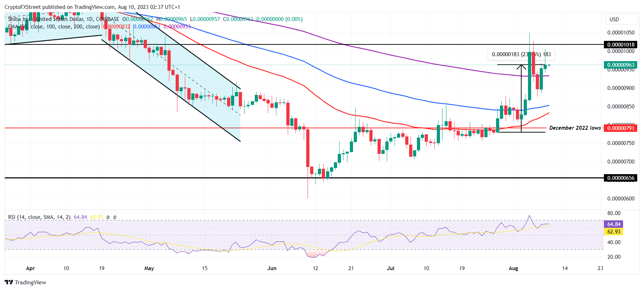Image resolution: width=644 pixels, height=290 pixels.
Task: Click the May label on time axis
Action: pos(149,268)
